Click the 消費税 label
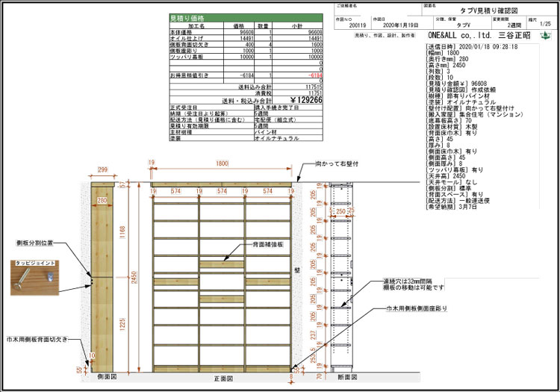The height and width of the screenshot is (392, 560). tap(263, 93)
